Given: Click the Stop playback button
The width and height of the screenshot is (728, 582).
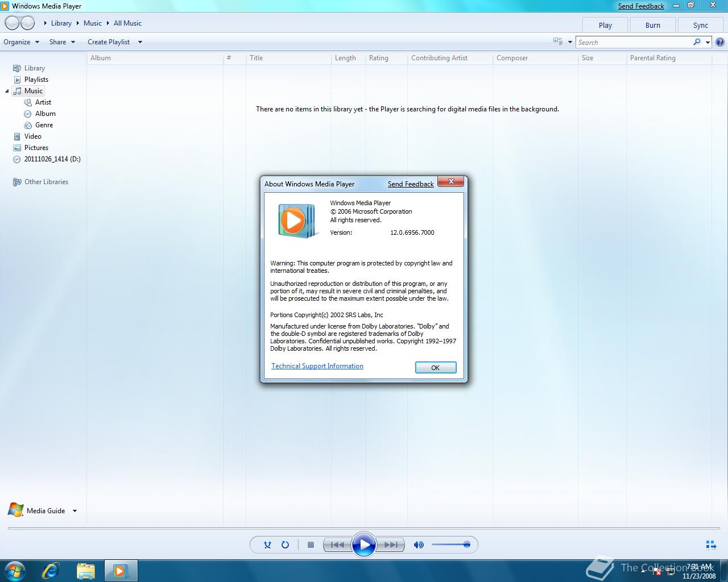Looking at the screenshot, I should point(311,544).
